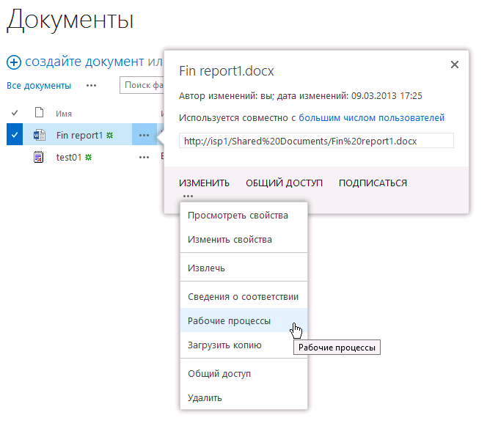
Task: Click the Word icon beside Fin report1
Action: point(40,135)
